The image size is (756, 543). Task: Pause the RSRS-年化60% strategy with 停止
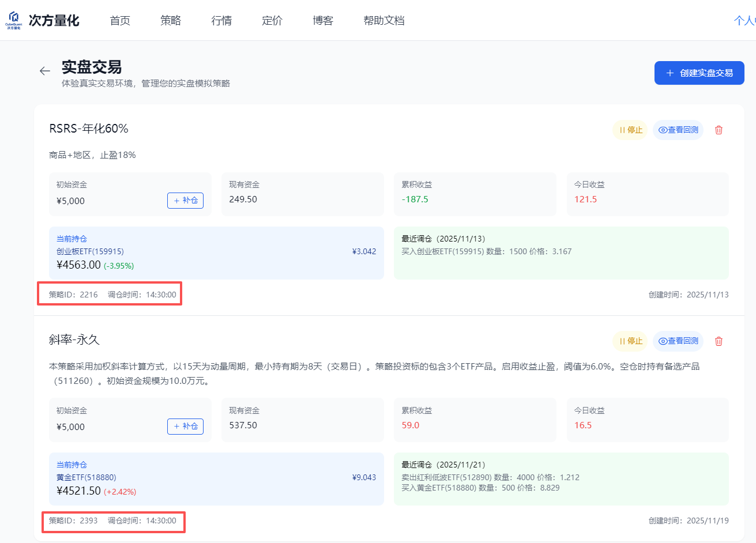[630, 130]
